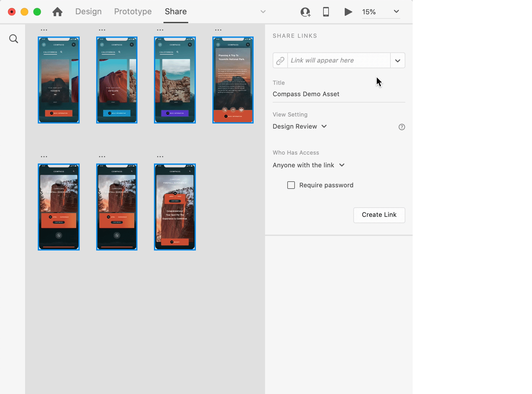Switch to the Design tab

coord(89,11)
